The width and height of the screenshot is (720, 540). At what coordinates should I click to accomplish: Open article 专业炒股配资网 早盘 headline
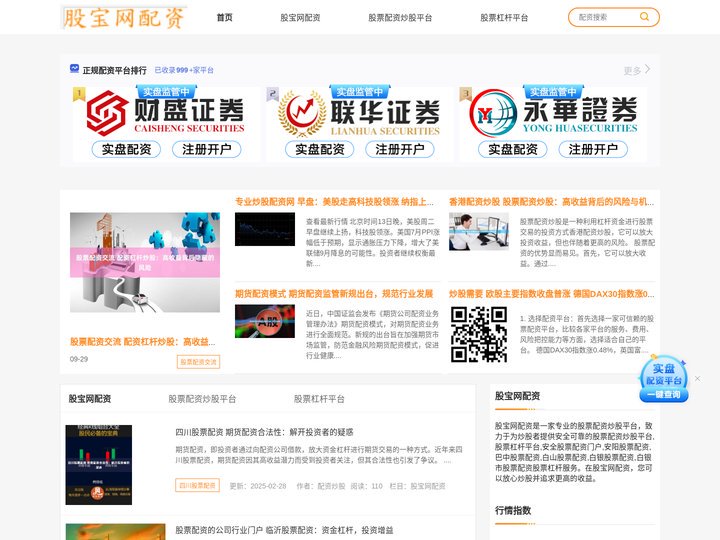334,202
